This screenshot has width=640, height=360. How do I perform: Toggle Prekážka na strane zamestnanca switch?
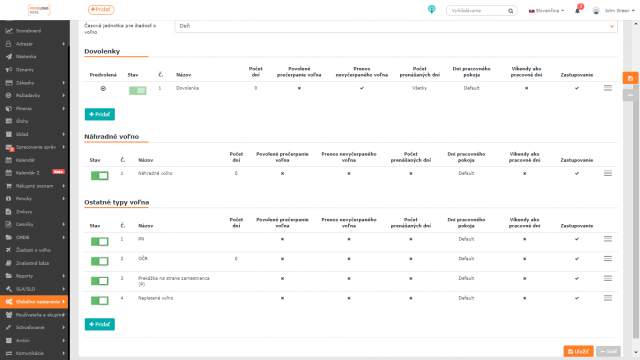100,281
